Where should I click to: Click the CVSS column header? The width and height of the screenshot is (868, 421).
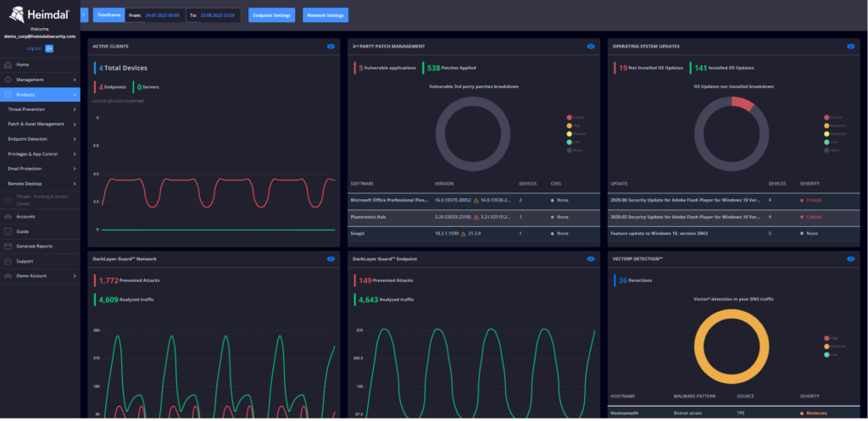(556, 184)
